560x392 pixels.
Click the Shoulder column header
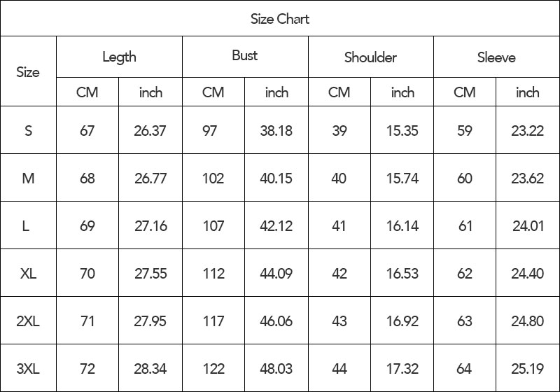pos(371,57)
